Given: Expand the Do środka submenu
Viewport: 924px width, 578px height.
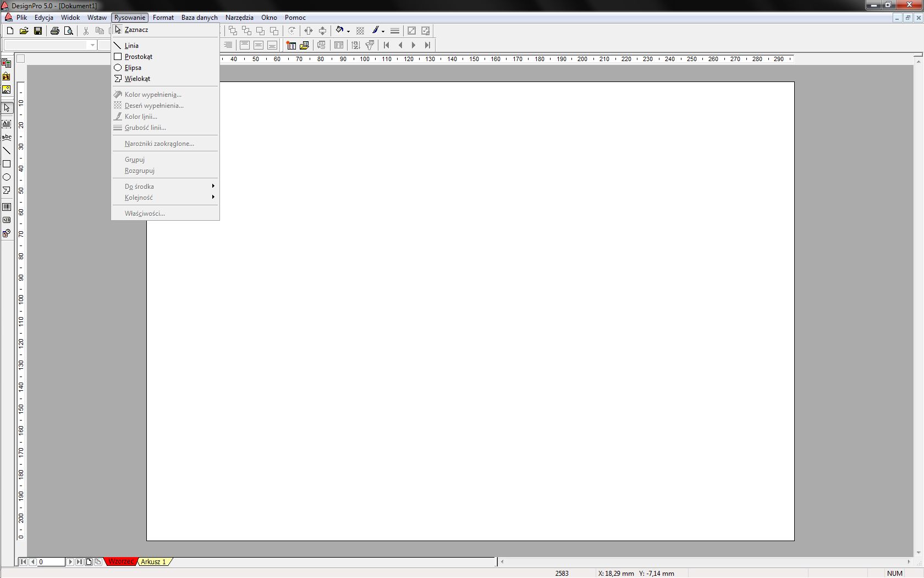Looking at the screenshot, I should coord(166,187).
